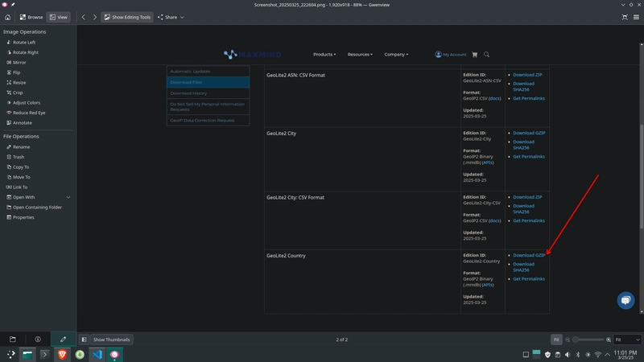This screenshot has height=362, width=644.
Task: Open the Bluetooth tray icon
Action: (x=578, y=355)
